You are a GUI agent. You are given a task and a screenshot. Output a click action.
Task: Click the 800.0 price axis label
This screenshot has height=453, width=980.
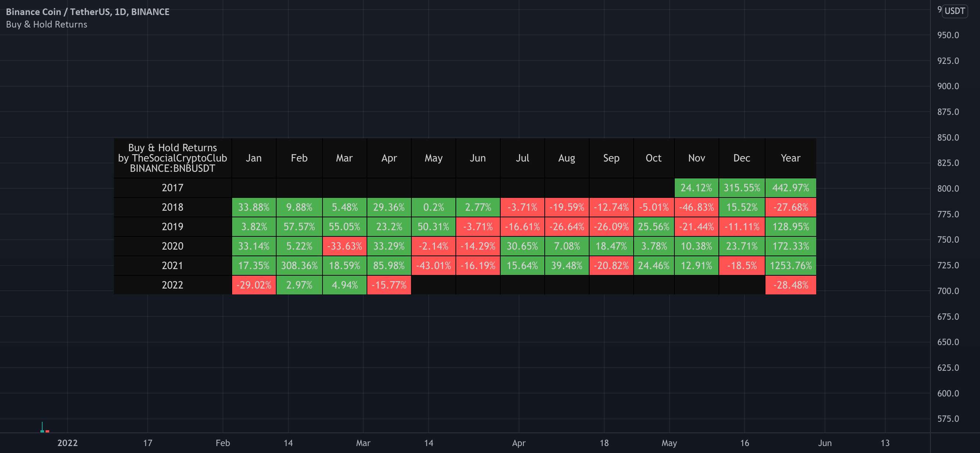(x=948, y=189)
